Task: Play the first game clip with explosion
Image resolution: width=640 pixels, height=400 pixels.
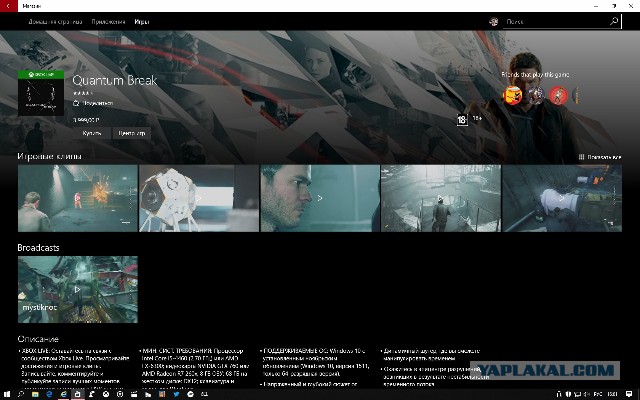Action: 78,198
